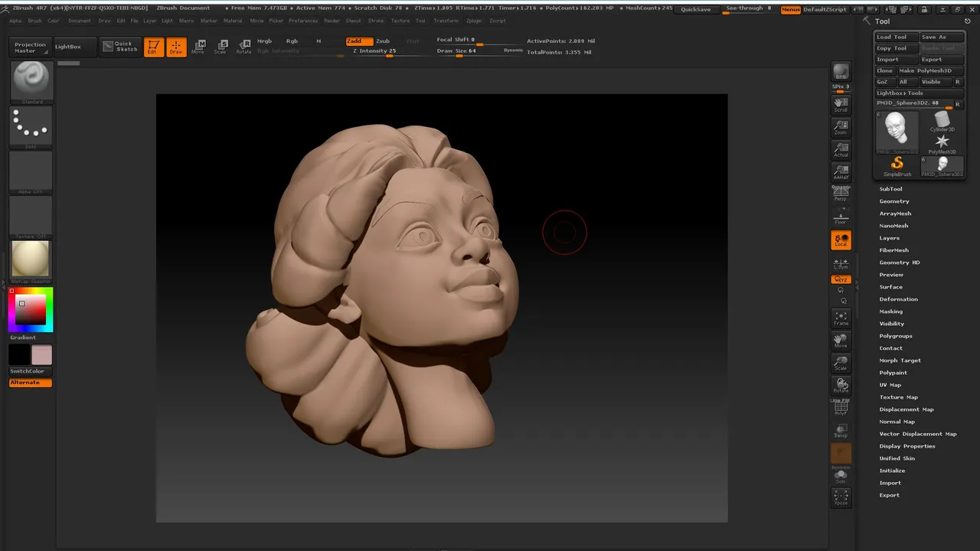Click the right shelf Rotate view icon
The height and width of the screenshot is (551, 980).
[x=841, y=385]
